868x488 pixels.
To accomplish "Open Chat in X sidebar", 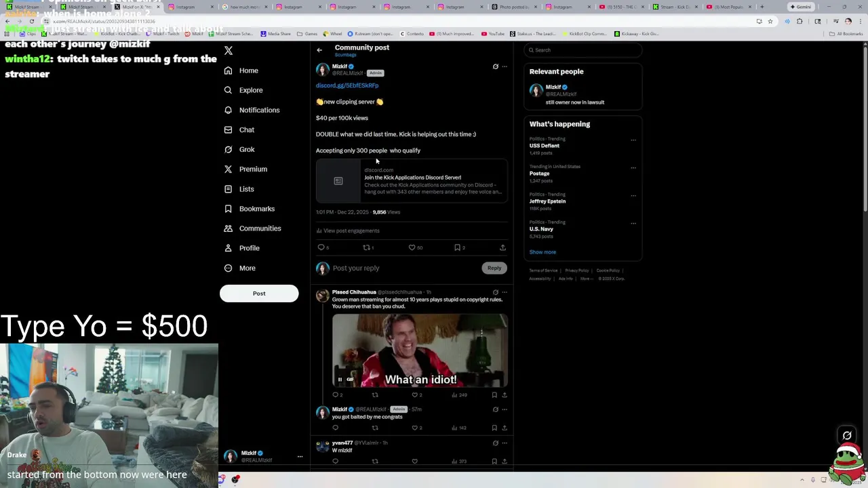I will point(239,129).
